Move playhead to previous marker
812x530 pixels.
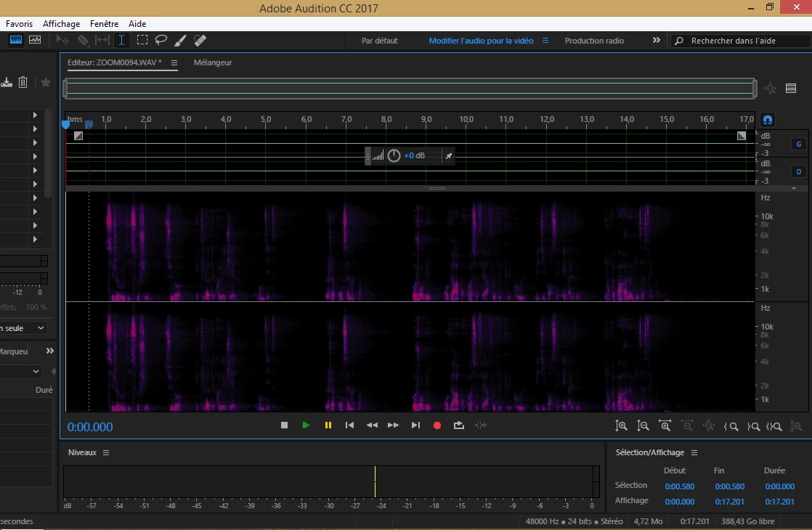click(349, 425)
